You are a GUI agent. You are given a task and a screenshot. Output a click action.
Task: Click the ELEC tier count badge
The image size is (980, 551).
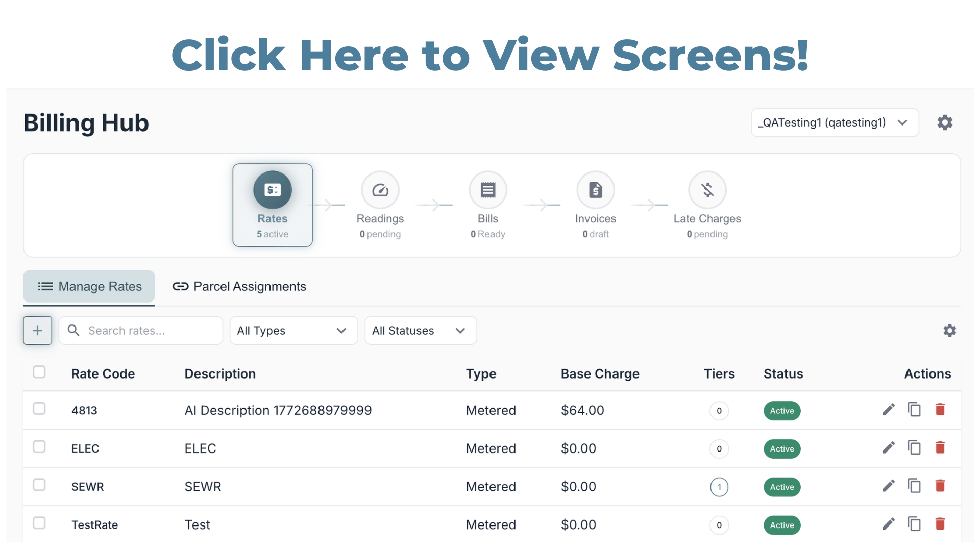719,449
